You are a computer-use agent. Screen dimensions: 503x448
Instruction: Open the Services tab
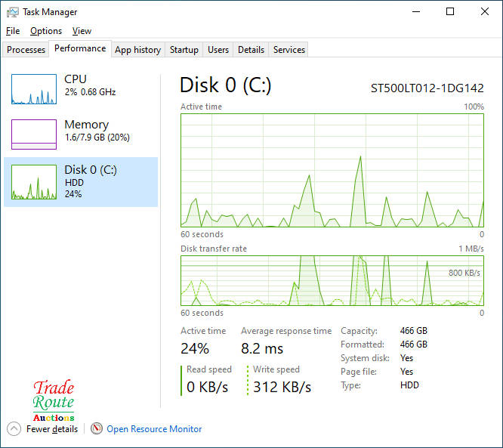click(289, 50)
